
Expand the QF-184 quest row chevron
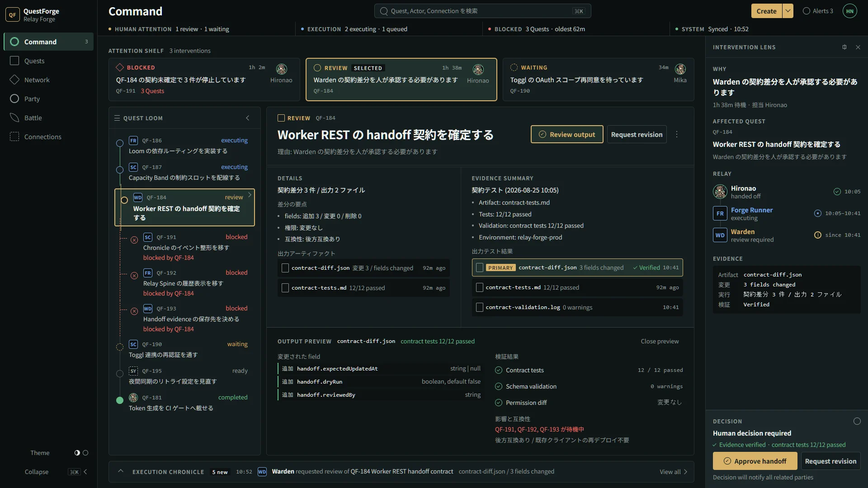[x=250, y=195]
